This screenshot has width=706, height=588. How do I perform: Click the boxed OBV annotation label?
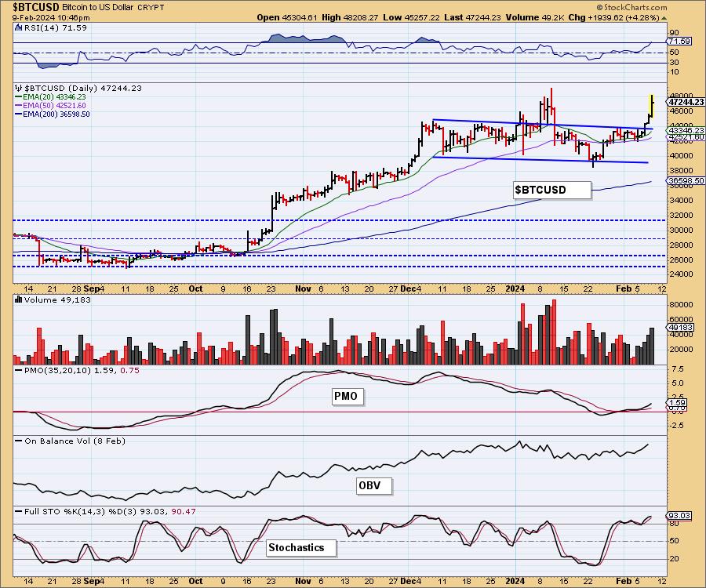pyautogui.click(x=373, y=486)
